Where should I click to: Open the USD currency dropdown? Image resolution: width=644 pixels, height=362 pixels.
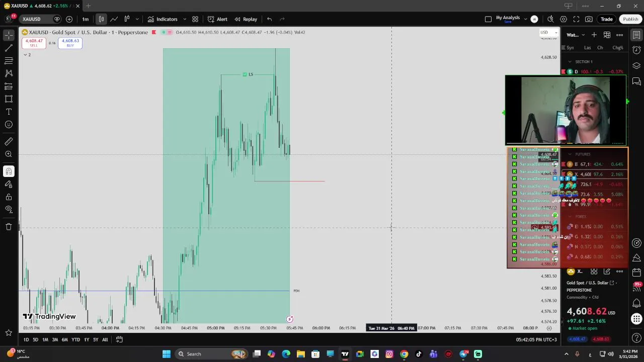(x=548, y=33)
